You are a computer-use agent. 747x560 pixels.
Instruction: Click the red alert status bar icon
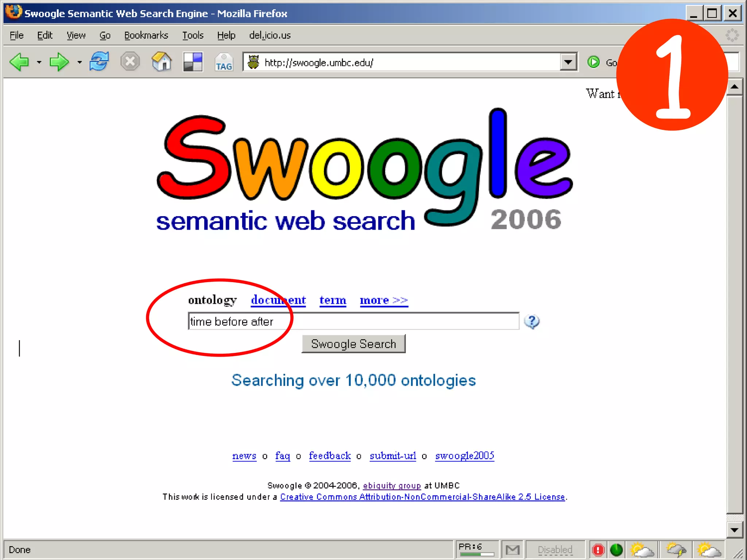[598, 549]
